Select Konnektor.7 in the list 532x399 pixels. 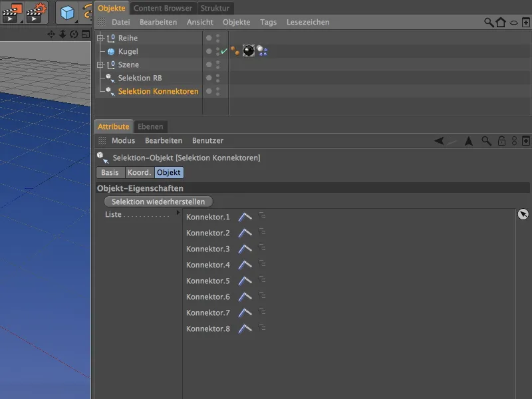tap(208, 313)
